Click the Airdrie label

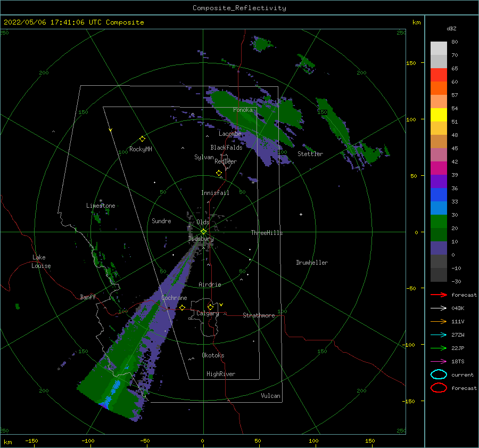tap(210, 284)
